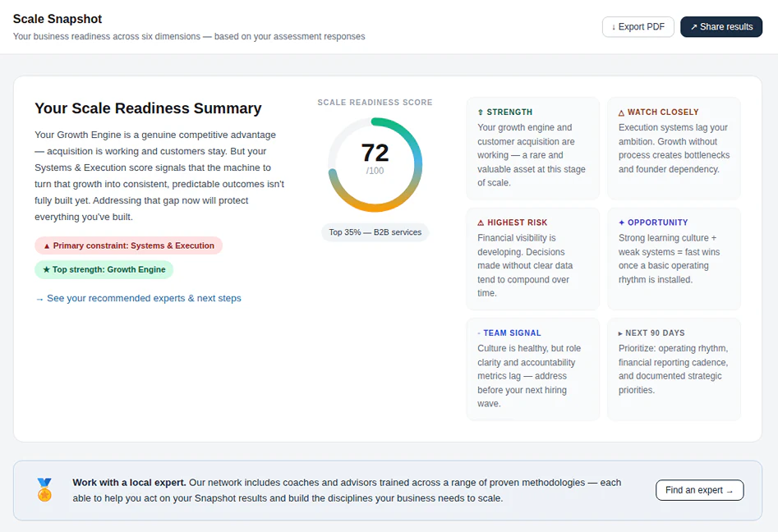Click the TEAM SIGNAL card heading
778x532 pixels.
[512, 333]
